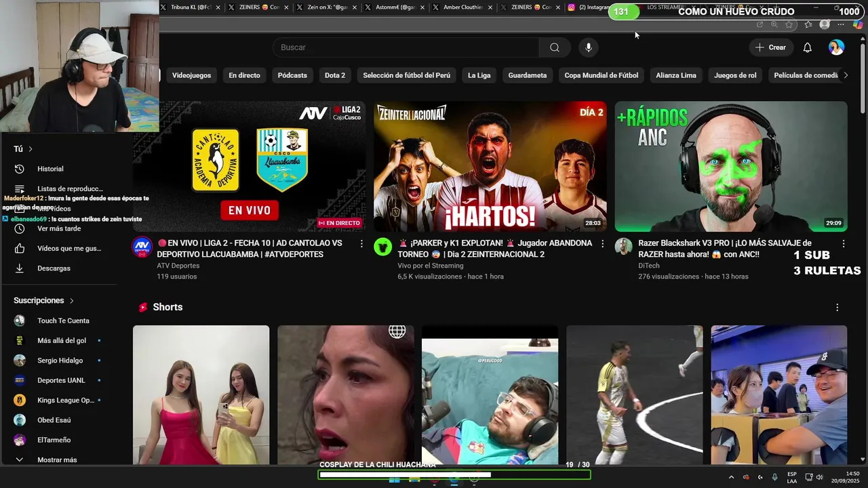Start voice search with microphone icon
The width and height of the screenshot is (868, 488).
point(589,47)
